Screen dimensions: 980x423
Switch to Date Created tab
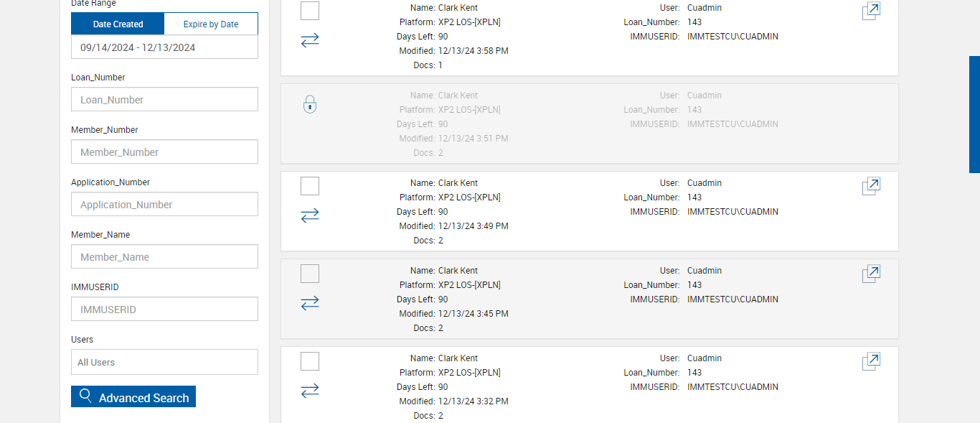(118, 24)
